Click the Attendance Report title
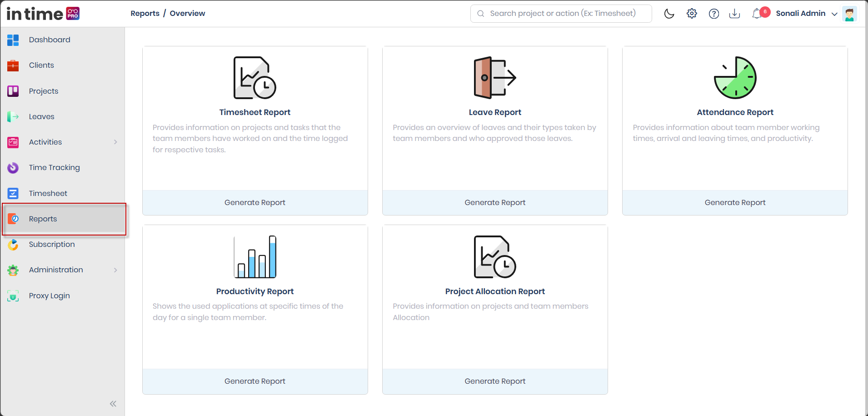Image resolution: width=868 pixels, height=416 pixels. [x=735, y=112]
